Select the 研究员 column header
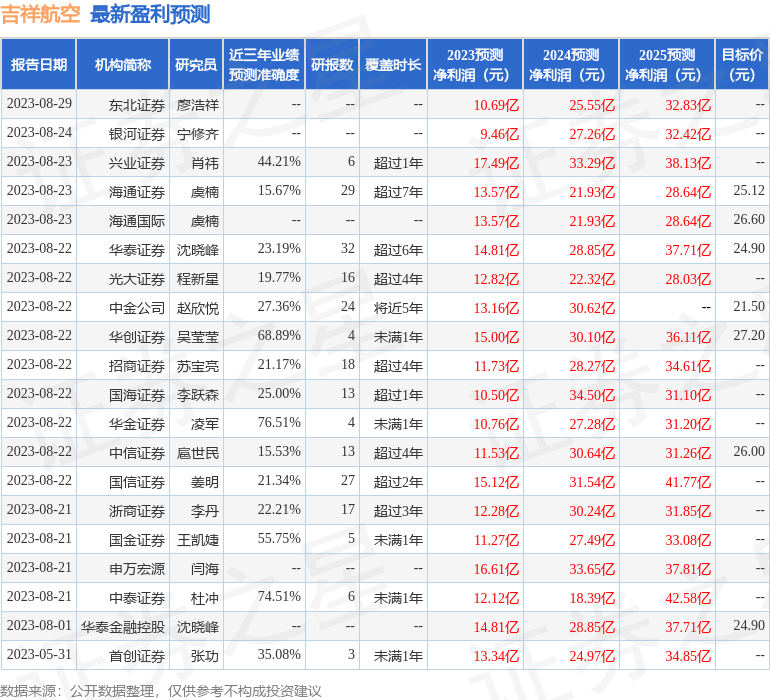Screen dimensions: 770x700 pyautogui.click(x=196, y=64)
